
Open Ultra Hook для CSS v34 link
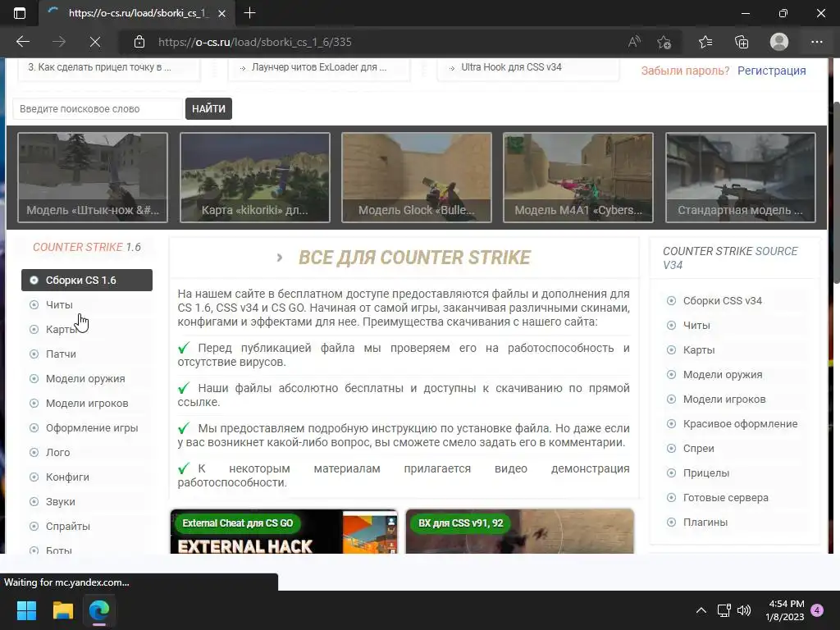(511, 67)
